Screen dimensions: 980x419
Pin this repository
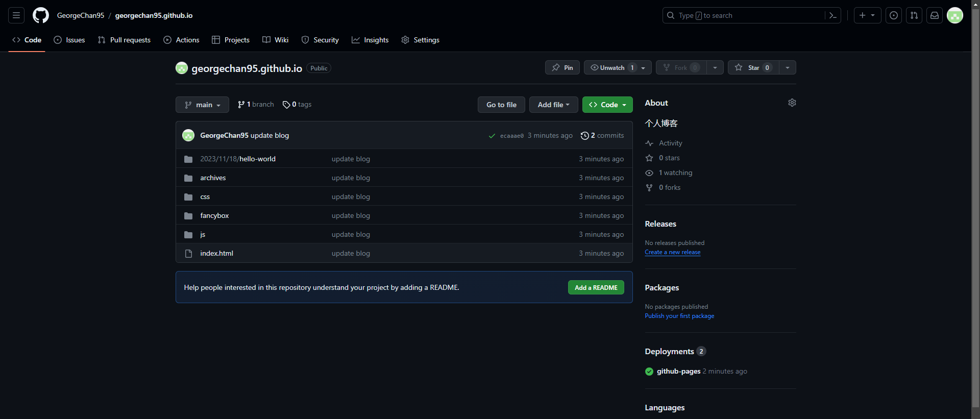click(562, 67)
